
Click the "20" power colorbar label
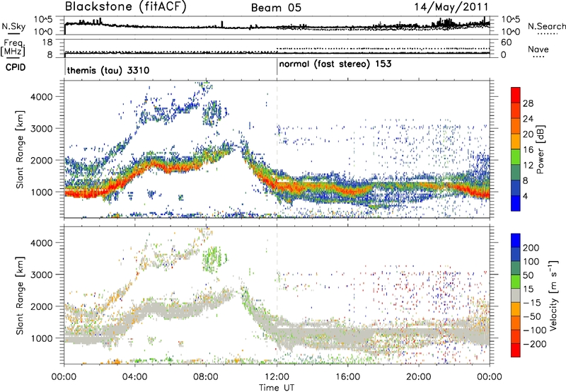pos(528,134)
